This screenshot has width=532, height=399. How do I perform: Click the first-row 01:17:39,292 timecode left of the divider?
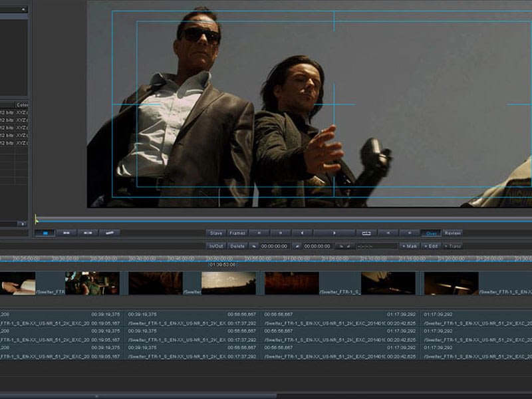coord(401,315)
